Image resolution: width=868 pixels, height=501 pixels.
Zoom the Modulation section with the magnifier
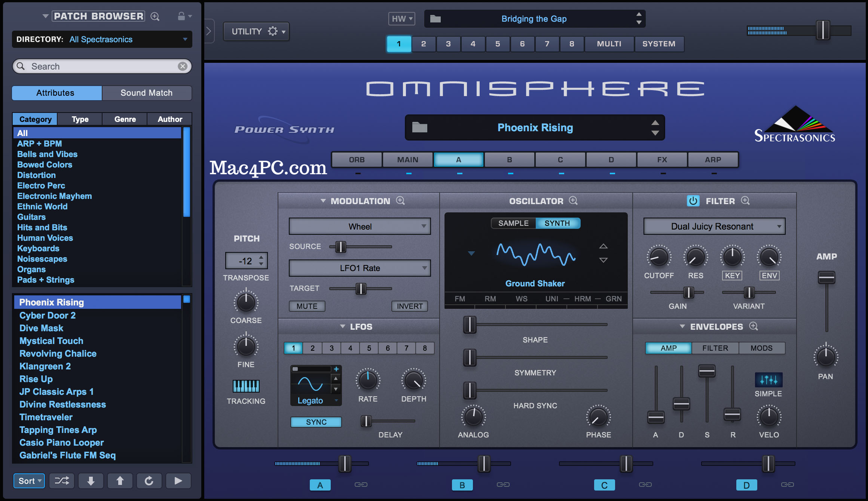point(400,201)
